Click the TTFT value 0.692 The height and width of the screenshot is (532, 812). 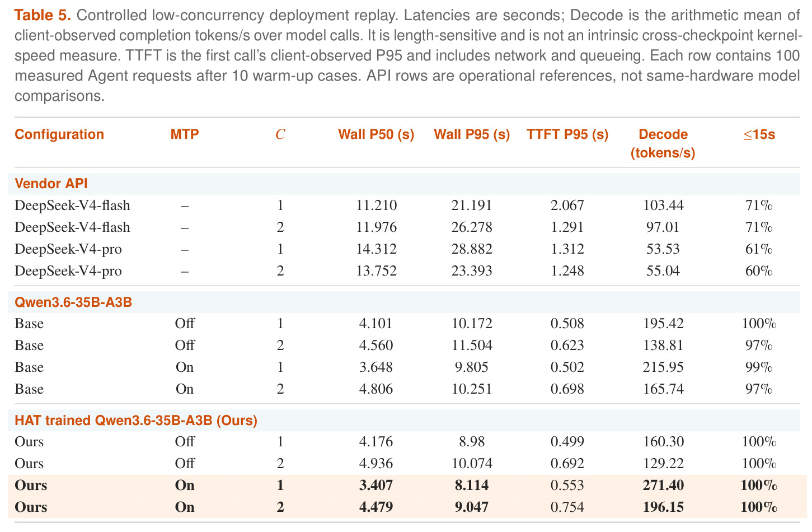click(567, 464)
